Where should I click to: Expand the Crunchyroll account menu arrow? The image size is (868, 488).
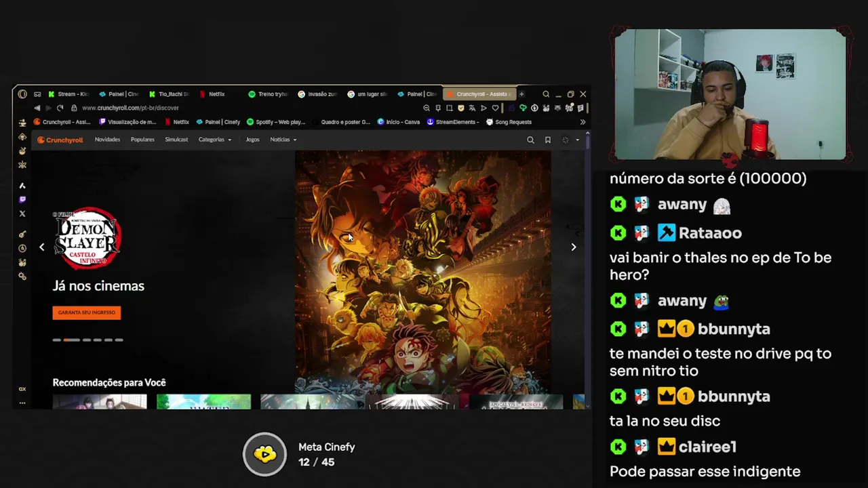coord(577,140)
